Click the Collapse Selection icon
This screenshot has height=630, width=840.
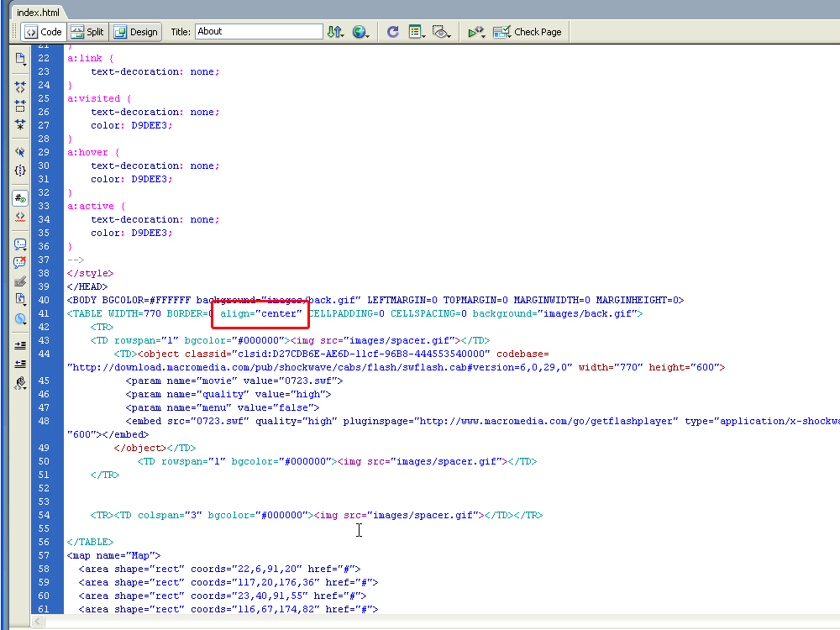click(x=20, y=106)
